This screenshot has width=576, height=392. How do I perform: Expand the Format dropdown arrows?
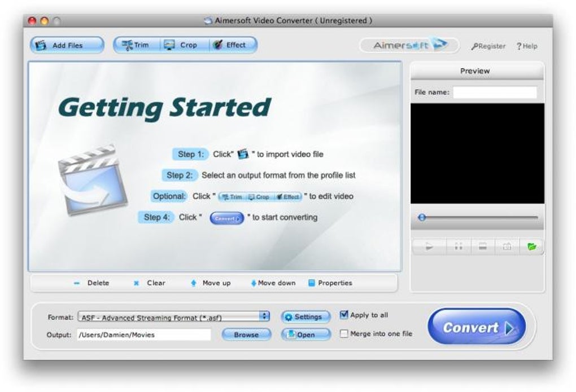[x=264, y=316]
